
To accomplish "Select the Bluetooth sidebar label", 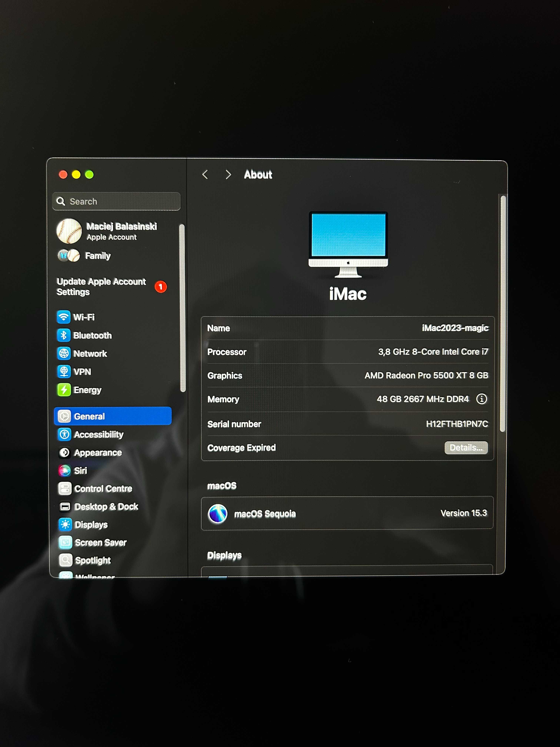I will click(x=92, y=335).
